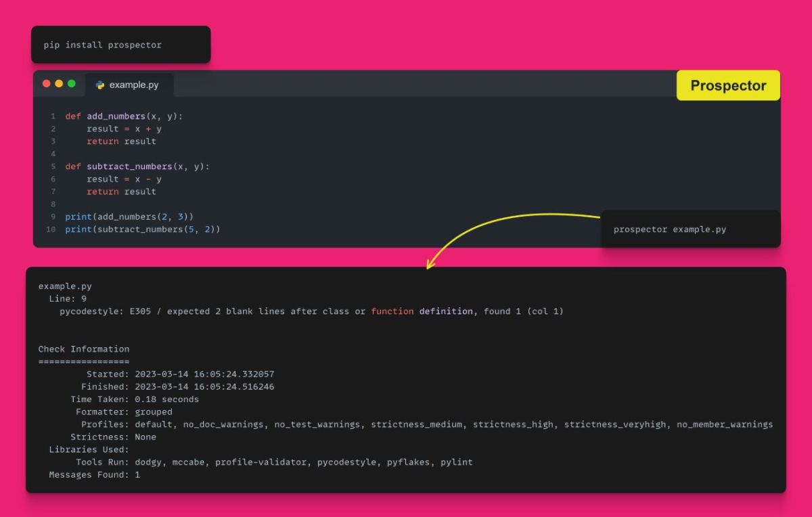Click the red close dot in editor window
The width and height of the screenshot is (812, 517).
tap(47, 84)
